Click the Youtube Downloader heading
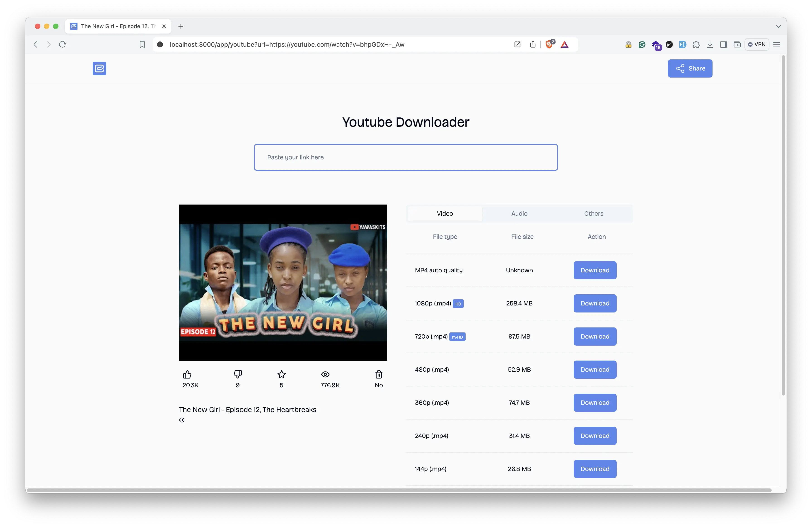 406,122
